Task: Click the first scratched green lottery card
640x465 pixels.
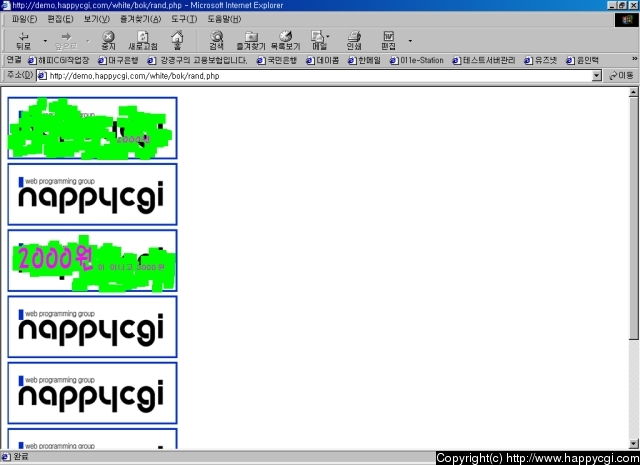Action: [93, 128]
